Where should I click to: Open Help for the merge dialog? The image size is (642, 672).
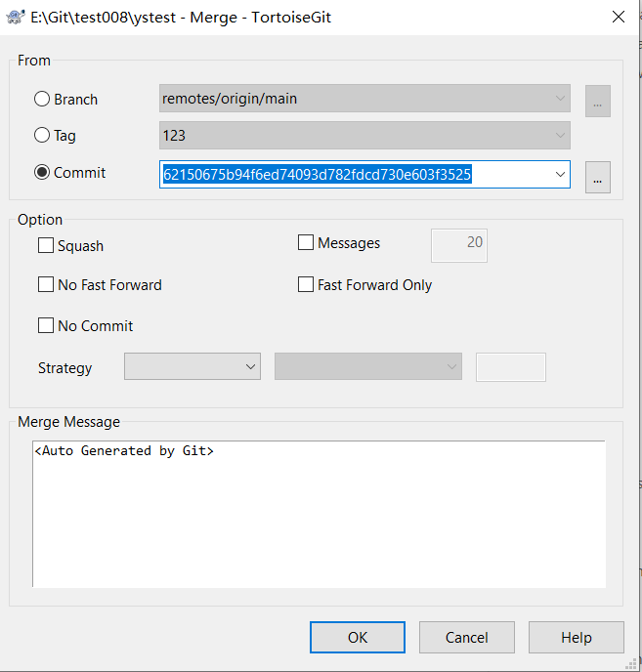pos(577,637)
